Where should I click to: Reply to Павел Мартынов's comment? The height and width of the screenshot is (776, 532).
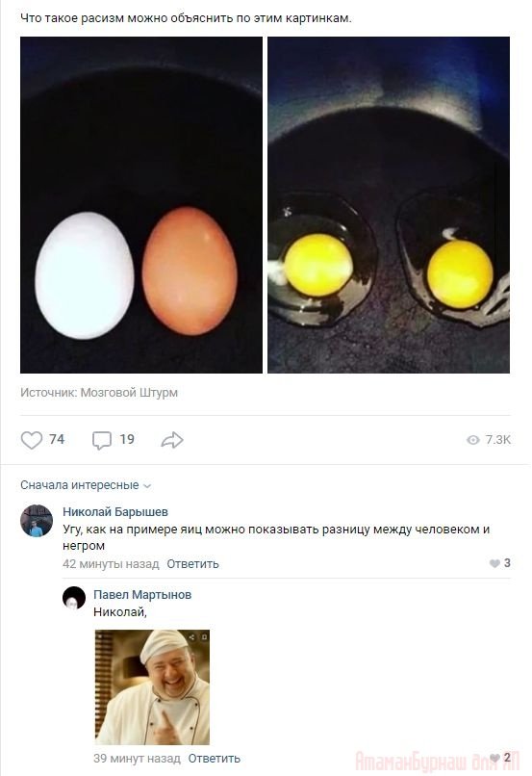click(x=215, y=758)
